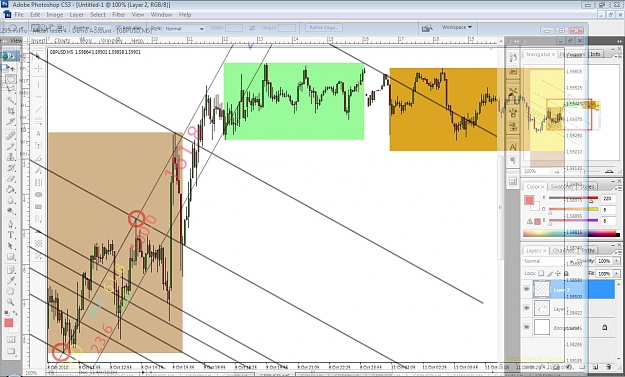The width and height of the screenshot is (625, 377).
Task: Switch to the Info tab
Action: coord(595,54)
